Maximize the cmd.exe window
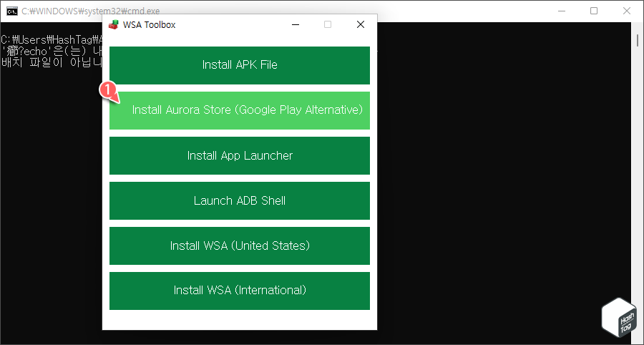Image resolution: width=644 pixels, height=345 pixels. click(x=593, y=11)
